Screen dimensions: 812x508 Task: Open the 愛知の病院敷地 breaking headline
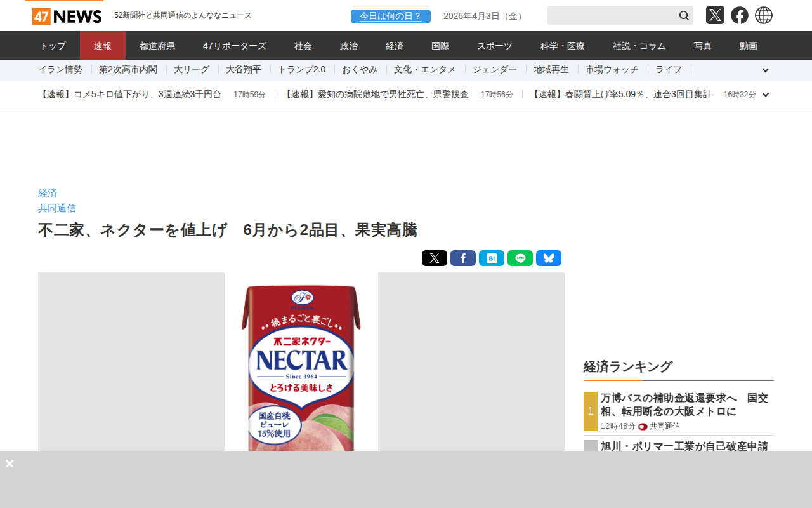(x=376, y=95)
